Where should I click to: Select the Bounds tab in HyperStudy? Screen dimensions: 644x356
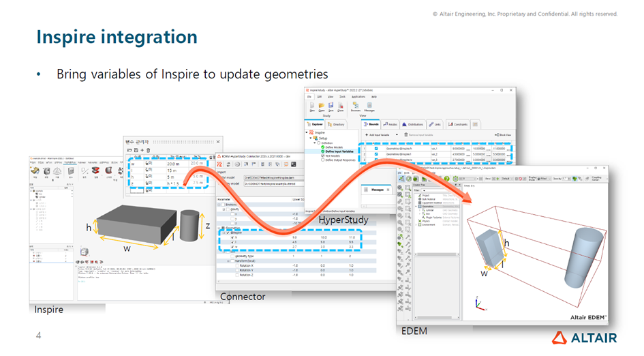point(371,124)
